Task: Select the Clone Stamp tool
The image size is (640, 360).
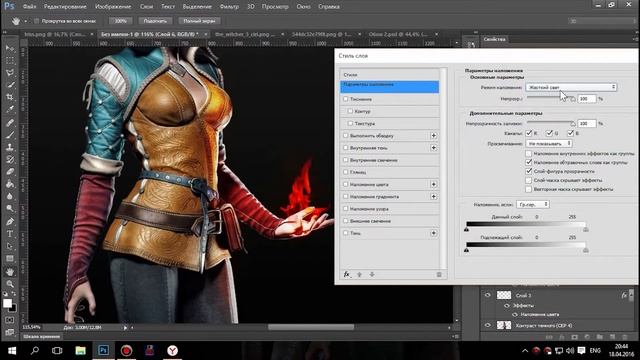Action: point(10,147)
